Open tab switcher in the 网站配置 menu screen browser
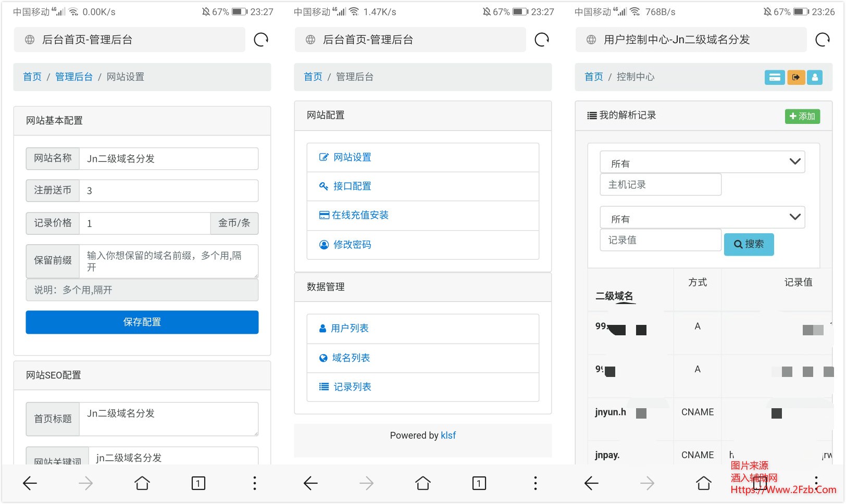 click(479, 483)
